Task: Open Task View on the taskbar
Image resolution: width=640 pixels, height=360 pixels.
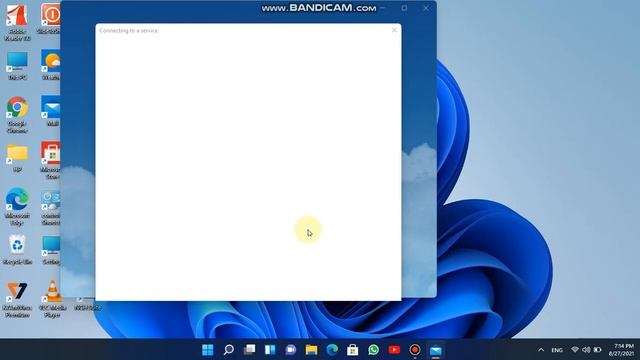Action: [249, 350]
